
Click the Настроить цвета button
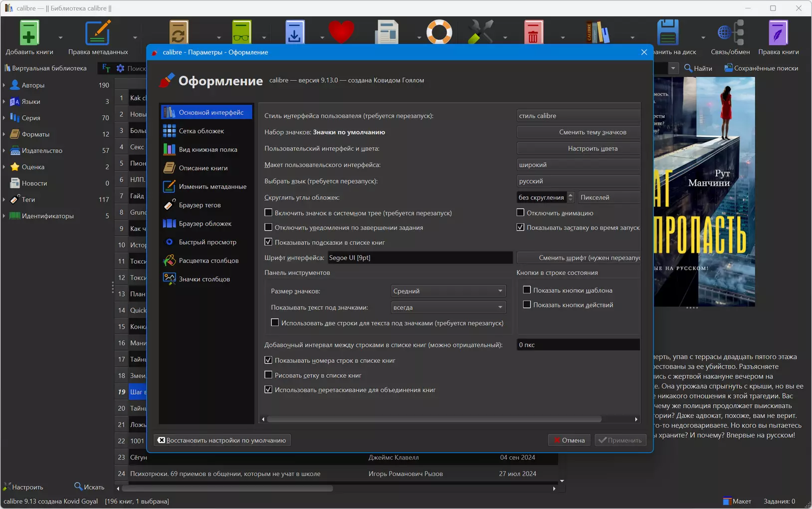click(x=579, y=148)
